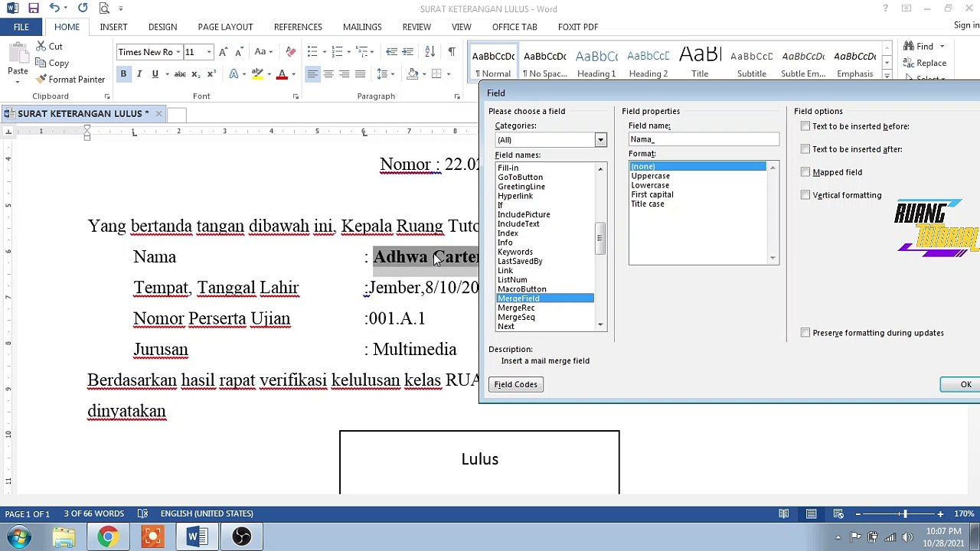The width and height of the screenshot is (980, 551).
Task: Show paragraph marks with pilcrow icon
Action: (x=451, y=52)
